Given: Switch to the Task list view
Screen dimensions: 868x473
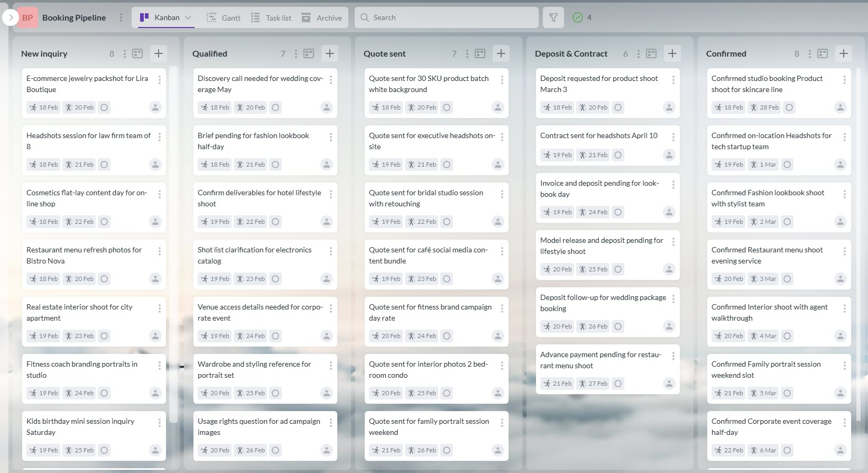Looking at the screenshot, I should [271, 17].
